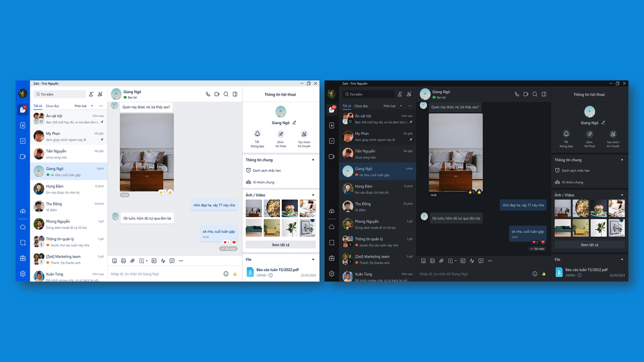
Task: Open the Phân loại filter dropdown
Action: click(x=83, y=106)
